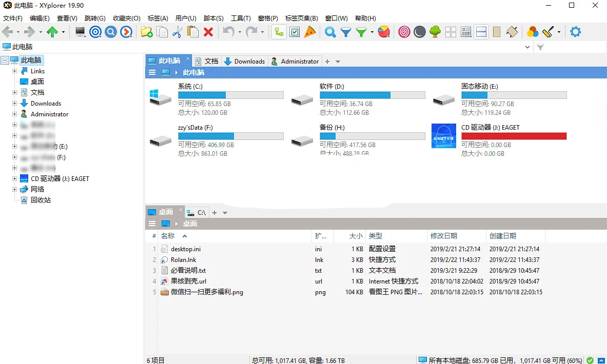Click the New Folder toolbar icon
This screenshot has height=364, width=607.
(147, 32)
